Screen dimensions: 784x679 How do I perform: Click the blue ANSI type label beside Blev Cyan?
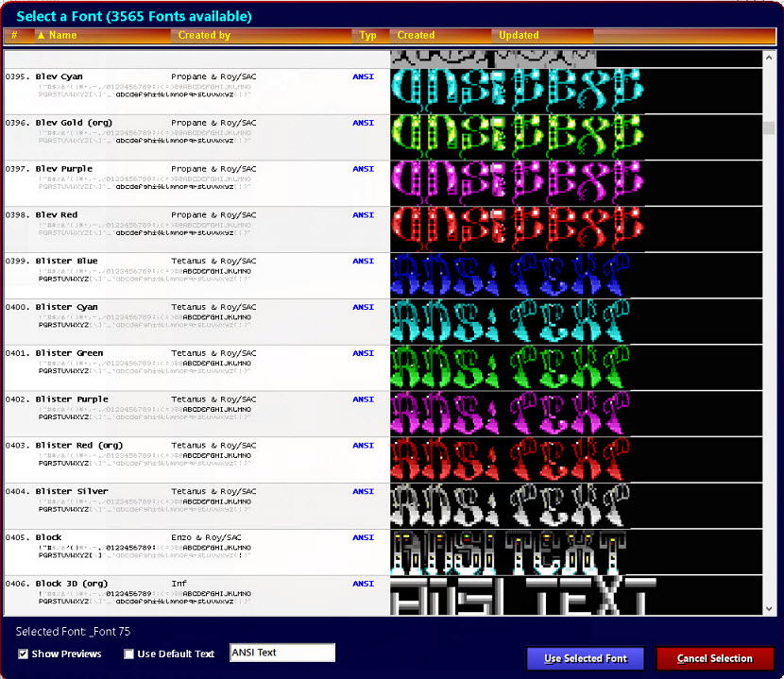(x=363, y=76)
